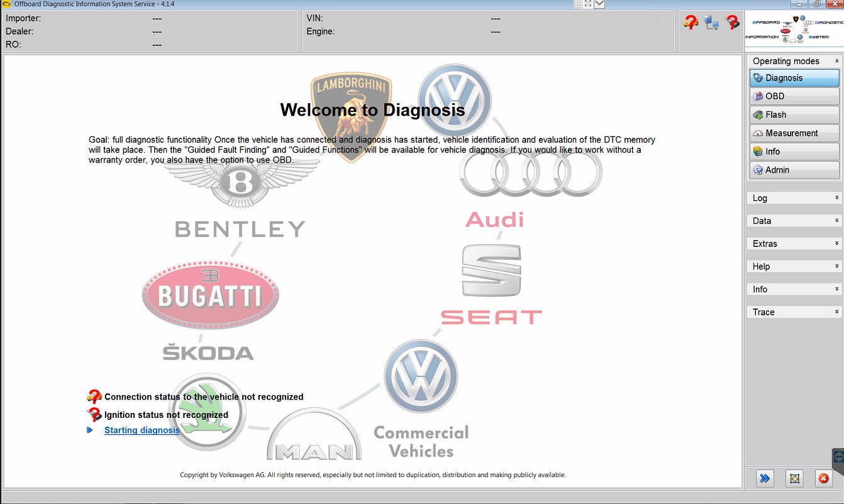Select the Diagnosis operating mode

coord(794,78)
